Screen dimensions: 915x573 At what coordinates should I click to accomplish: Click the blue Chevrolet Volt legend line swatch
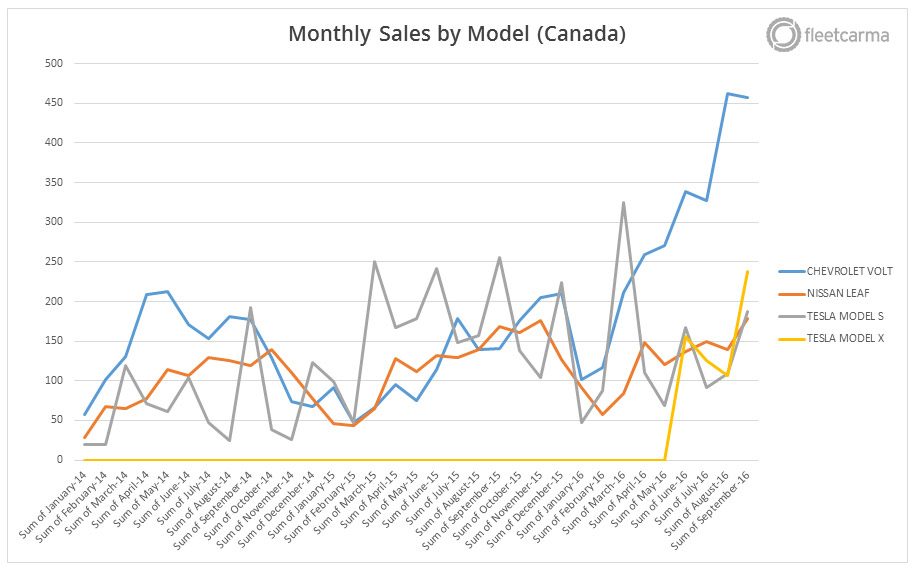[x=789, y=271]
